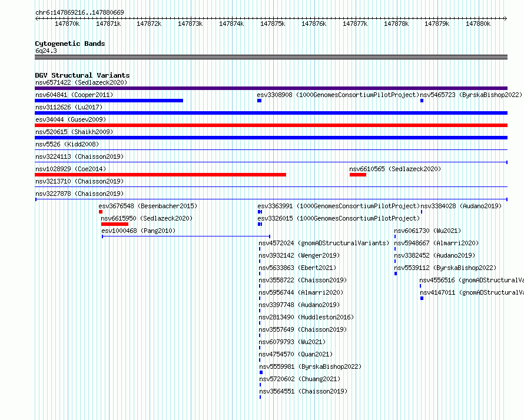Open nsv5633863 (Ebert2021) label
The height and width of the screenshot is (420, 524).
(x=297, y=268)
